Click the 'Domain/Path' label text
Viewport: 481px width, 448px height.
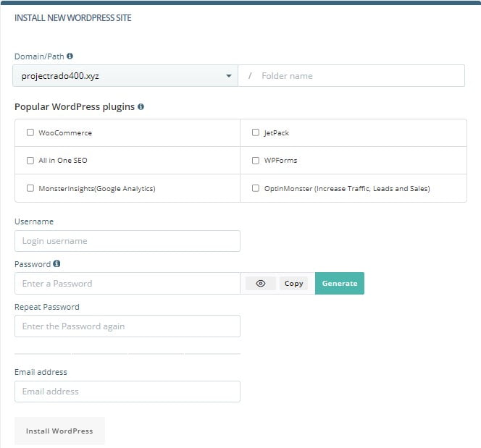pyautogui.click(x=39, y=56)
